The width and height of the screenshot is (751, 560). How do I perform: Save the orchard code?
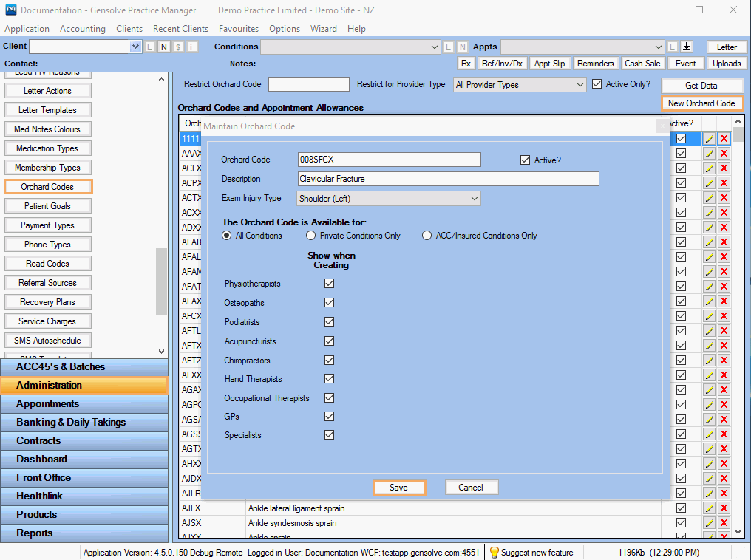(x=398, y=488)
